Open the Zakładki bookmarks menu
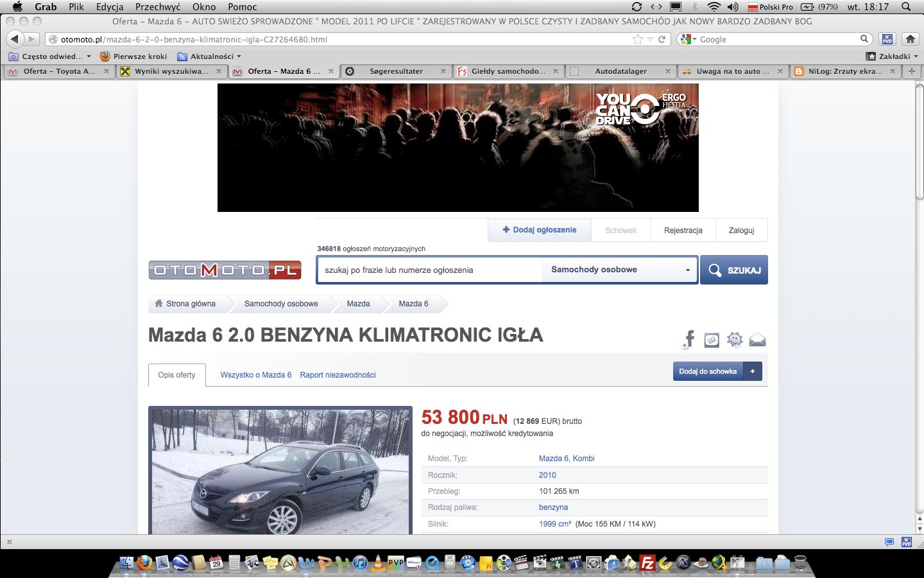Viewport: 924px width, 578px height. pyautogui.click(x=892, y=57)
